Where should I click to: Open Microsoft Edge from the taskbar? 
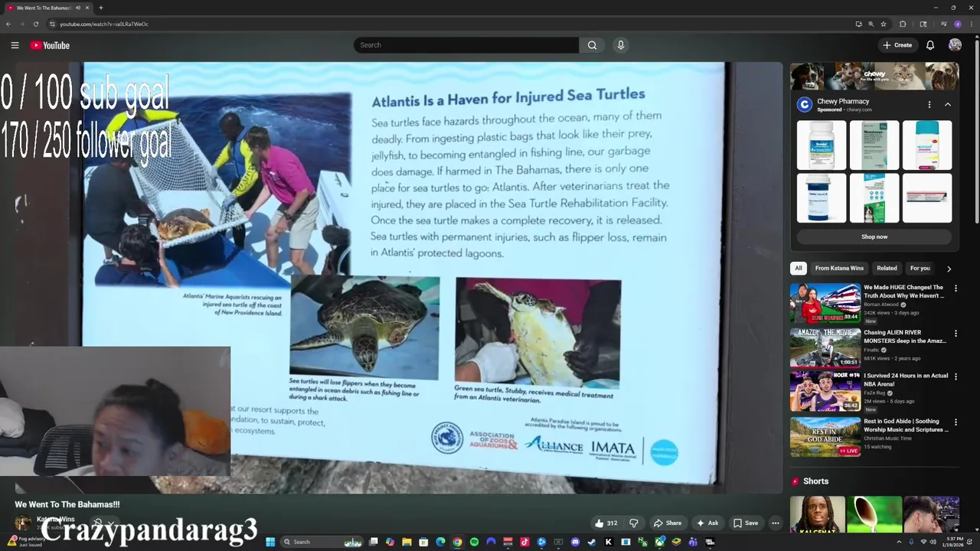pos(440,542)
